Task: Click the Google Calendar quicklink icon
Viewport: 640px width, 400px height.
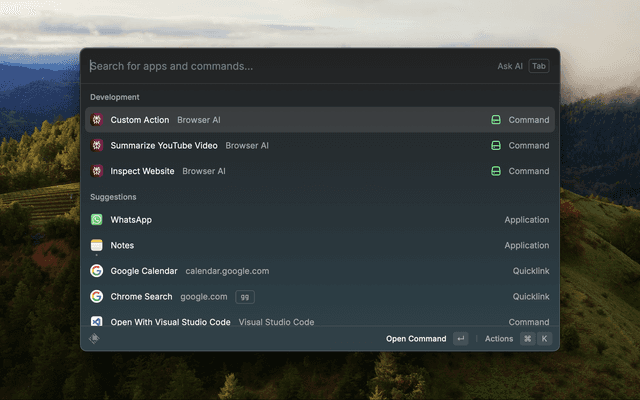Action: pos(97,271)
